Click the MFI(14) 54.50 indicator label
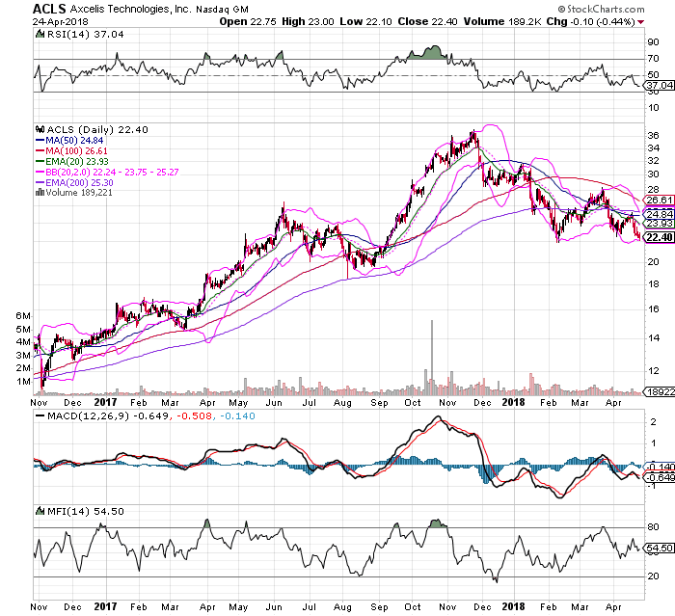The image size is (675, 616). [85, 511]
